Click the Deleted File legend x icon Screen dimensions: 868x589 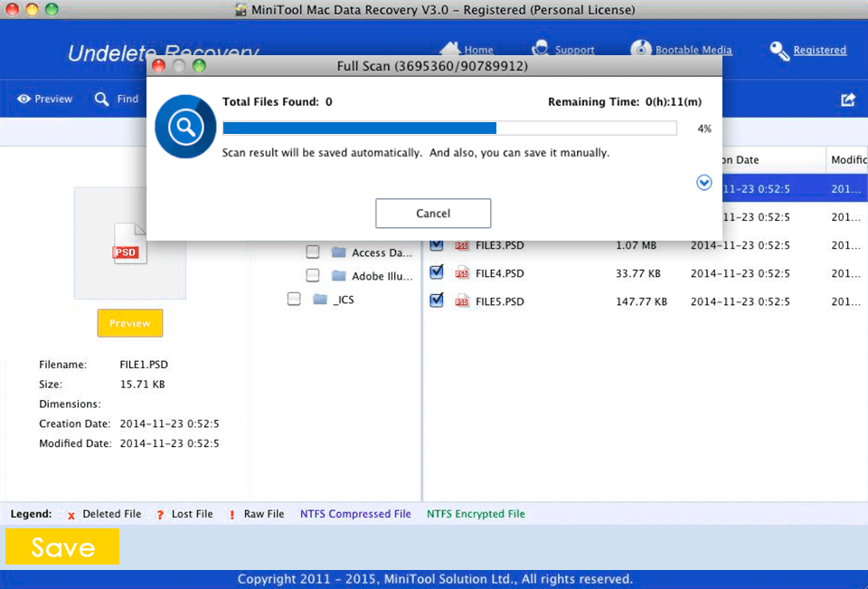pos(71,516)
